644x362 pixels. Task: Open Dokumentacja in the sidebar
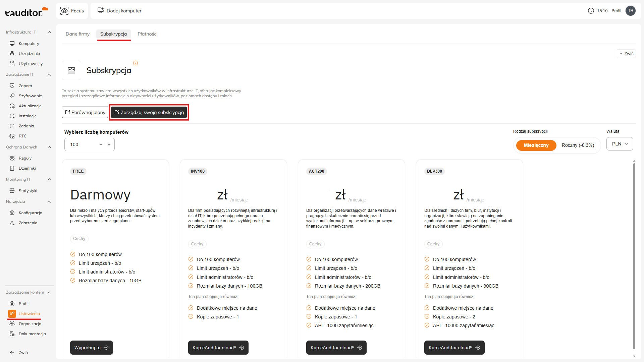(x=32, y=334)
